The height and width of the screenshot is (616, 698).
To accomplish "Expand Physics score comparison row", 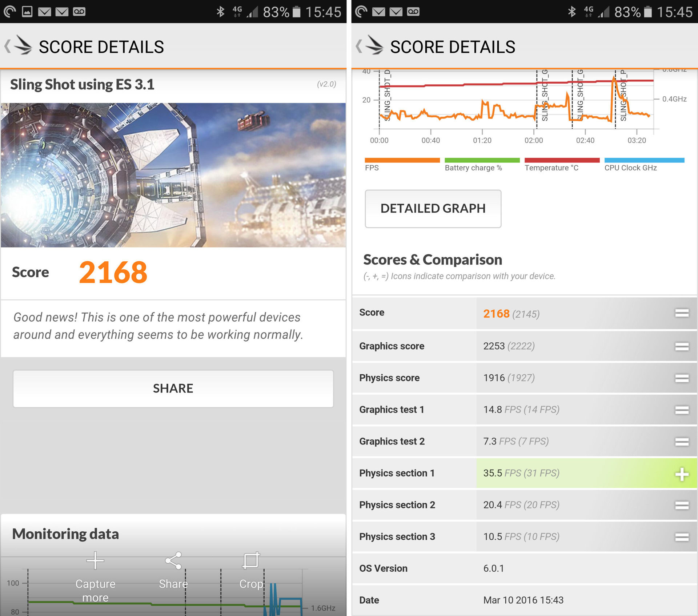I will [x=682, y=378].
